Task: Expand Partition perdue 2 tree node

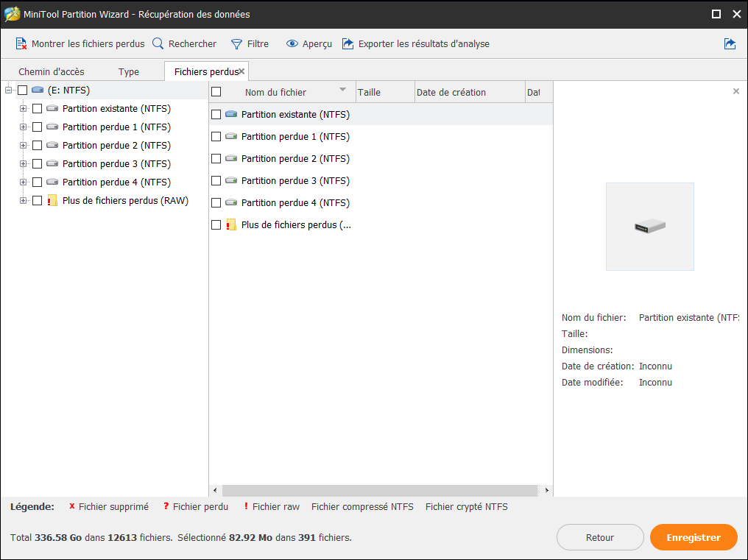Action: 23,146
